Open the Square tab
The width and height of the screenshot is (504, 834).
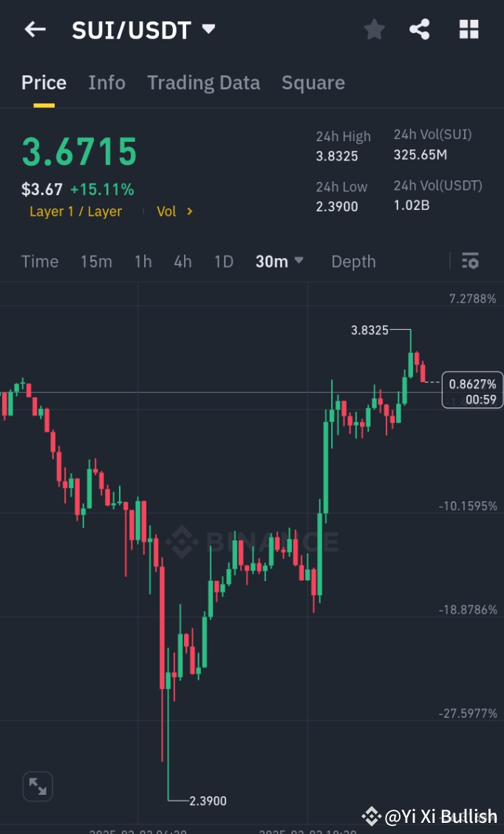pyautogui.click(x=313, y=82)
